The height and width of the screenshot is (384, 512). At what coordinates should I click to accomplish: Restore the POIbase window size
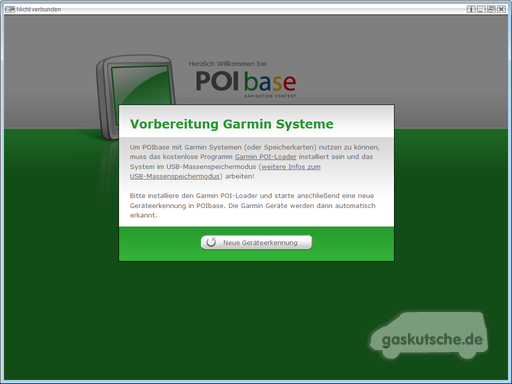click(491, 9)
